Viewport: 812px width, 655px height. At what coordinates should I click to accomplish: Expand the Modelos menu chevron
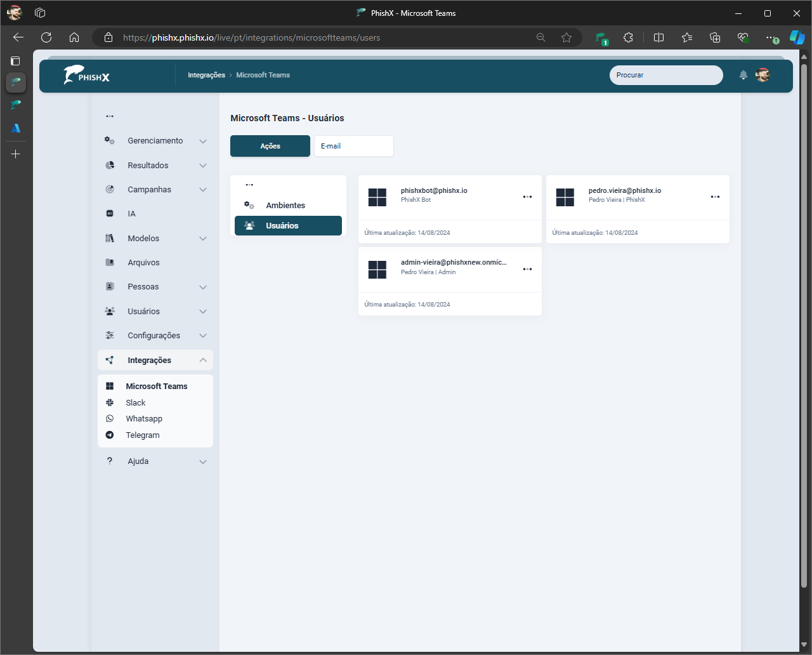click(x=203, y=239)
